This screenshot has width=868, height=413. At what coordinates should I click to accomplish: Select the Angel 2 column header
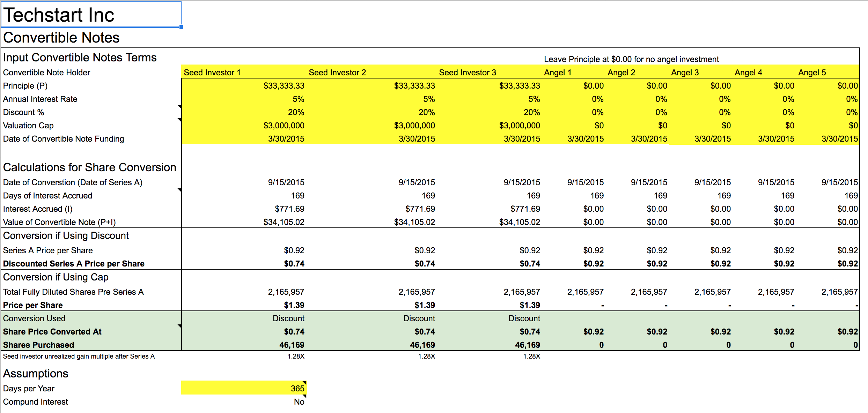pos(621,73)
